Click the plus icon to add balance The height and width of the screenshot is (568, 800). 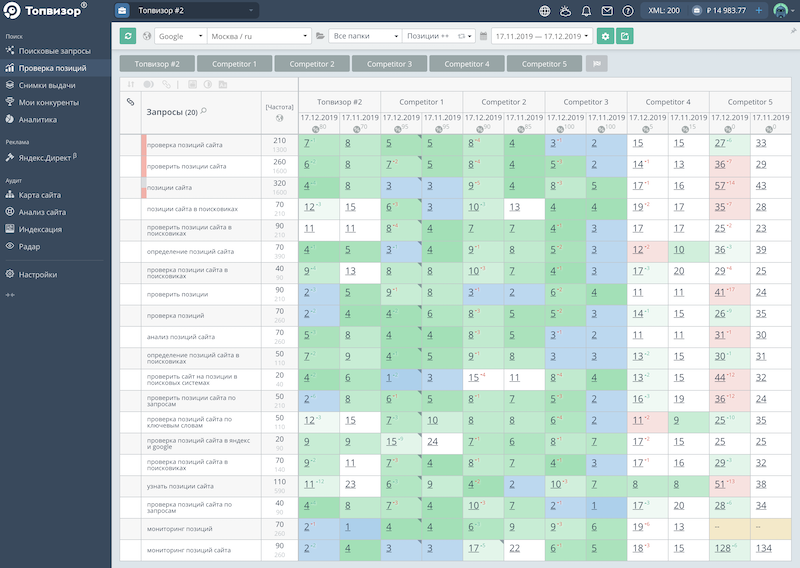pyautogui.click(x=759, y=10)
